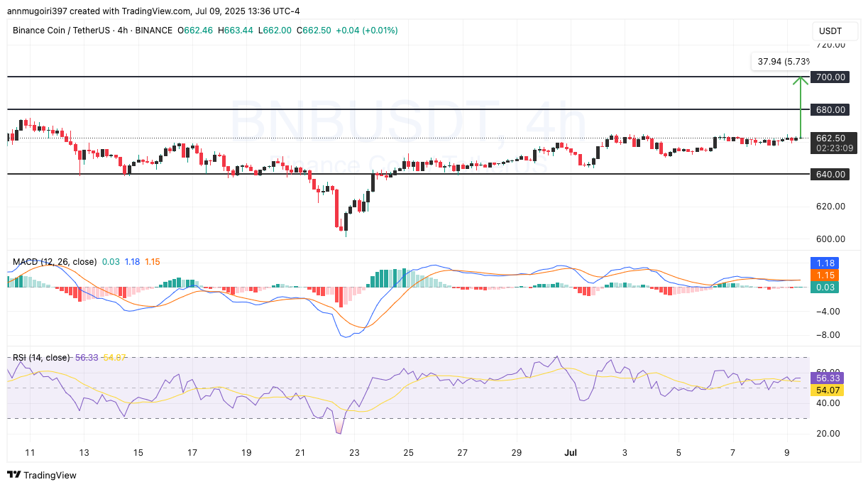The height and width of the screenshot is (487, 868).
Task: Click the teal 0.03 badge on MACD scale
Action: [825, 287]
